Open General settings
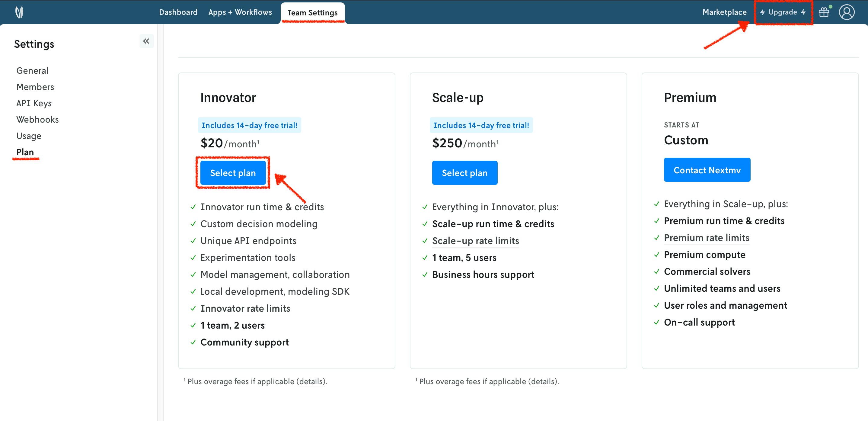Screen dimensions: 868x421 (32, 71)
